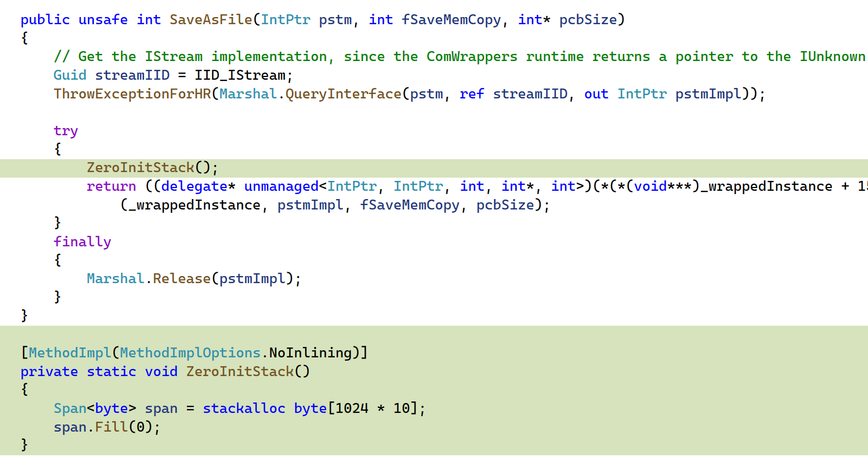868x458 pixels.
Task: Click 'MethodImplOptions' in the attribute
Action: coord(190,353)
